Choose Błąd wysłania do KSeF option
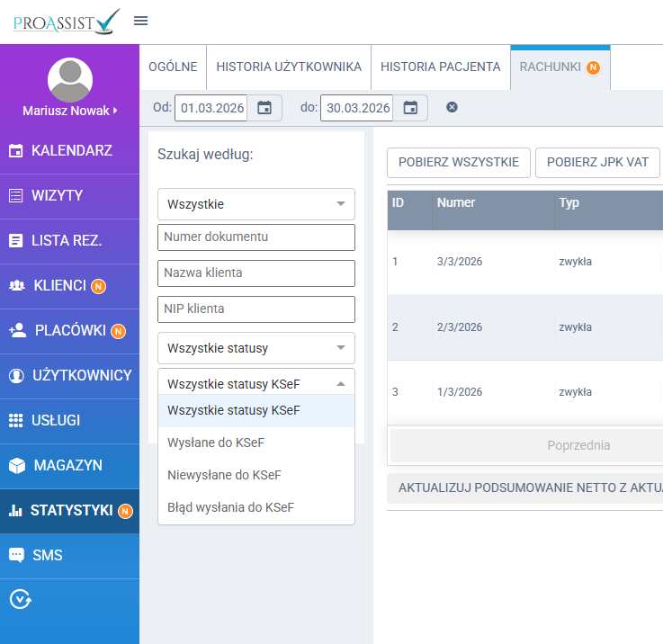 [x=230, y=507]
